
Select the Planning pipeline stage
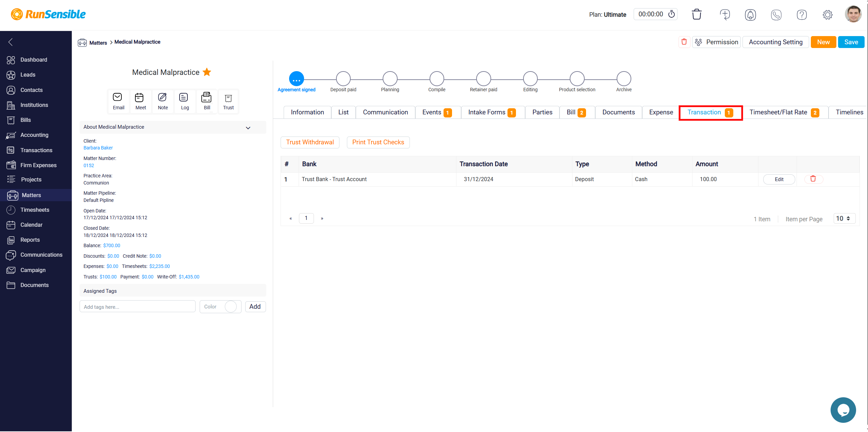[390, 79]
